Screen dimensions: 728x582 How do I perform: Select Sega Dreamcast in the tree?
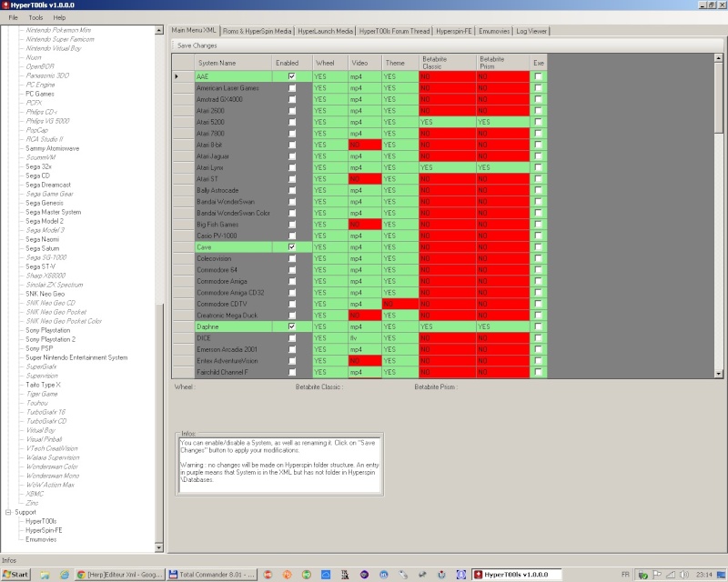click(x=48, y=185)
